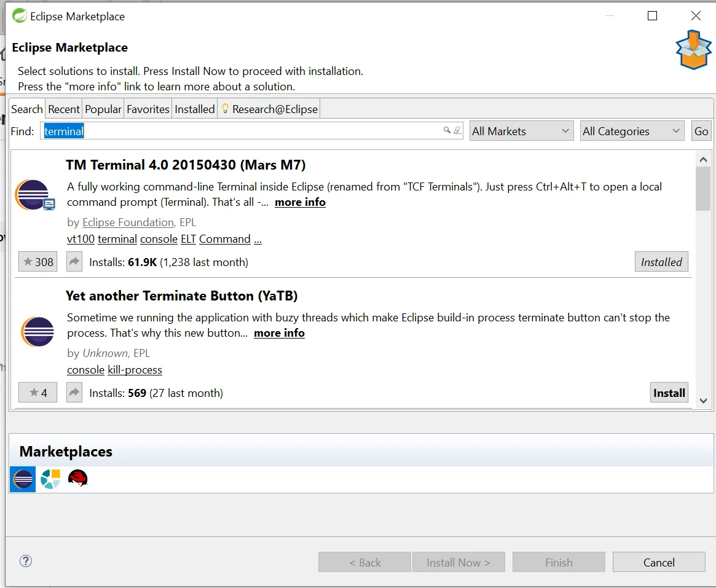Click the vt100 tag link
Image resolution: width=716 pixels, height=588 pixels.
pyautogui.click(x=81, y=239)
